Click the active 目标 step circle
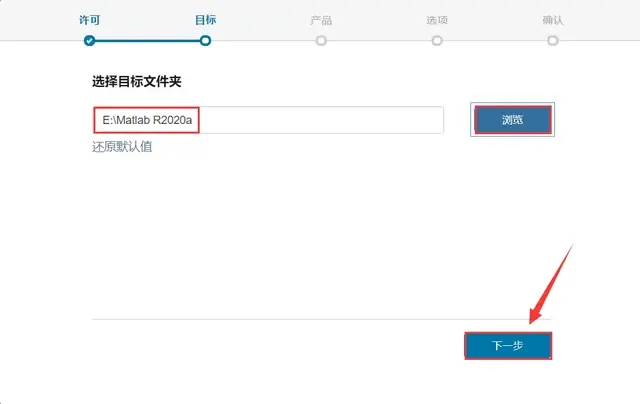The width and height of the screenshot is (640, 404). click(x=205, y=41)
